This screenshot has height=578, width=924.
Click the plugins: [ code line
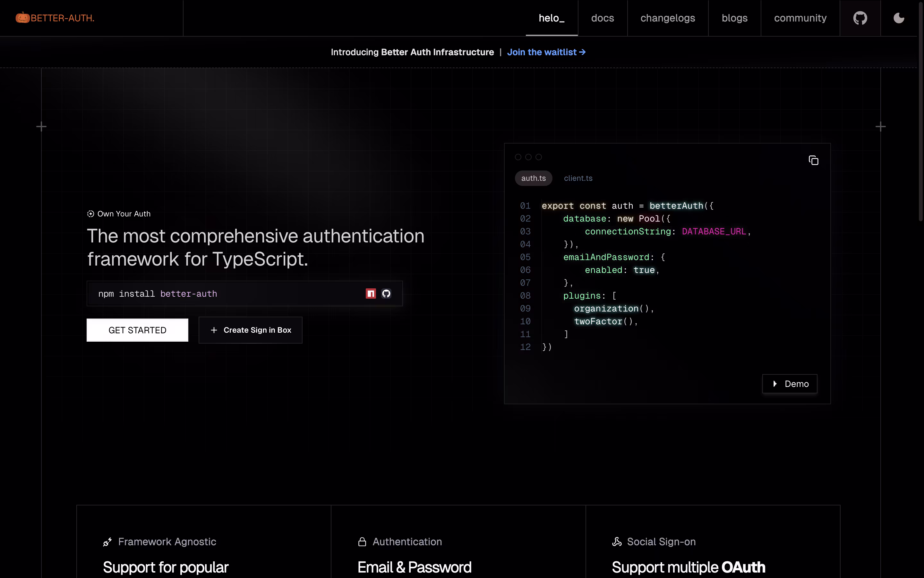pyautogui.click(x=590, y=295)
